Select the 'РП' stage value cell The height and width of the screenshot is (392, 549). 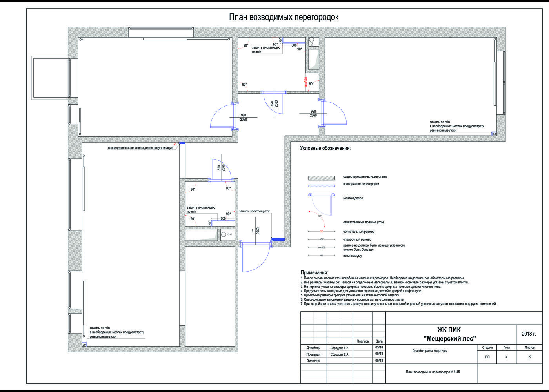click(487, 357)
